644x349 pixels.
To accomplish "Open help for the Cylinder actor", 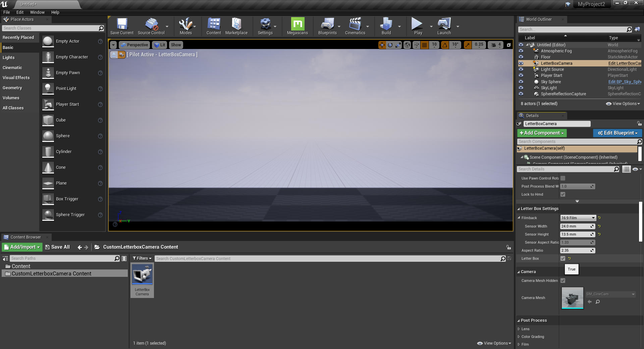I will pos(100,152).
